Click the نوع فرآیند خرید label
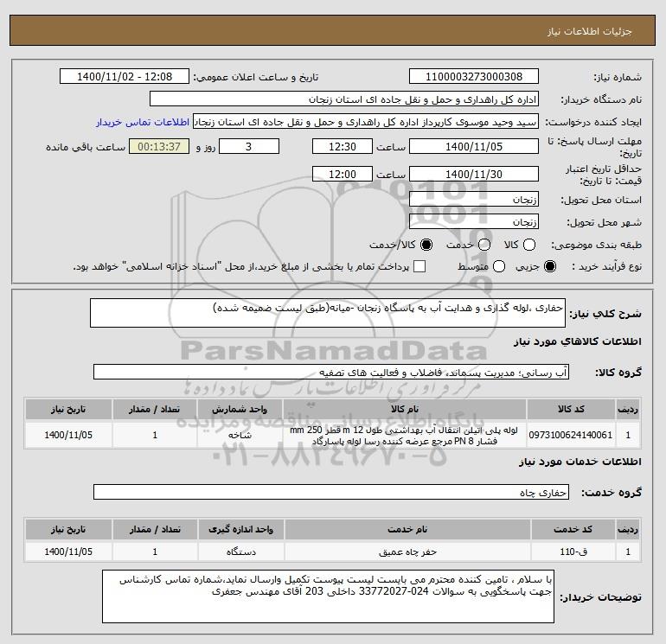This screenshot has height=644, width=666. (x=606, y=266)
